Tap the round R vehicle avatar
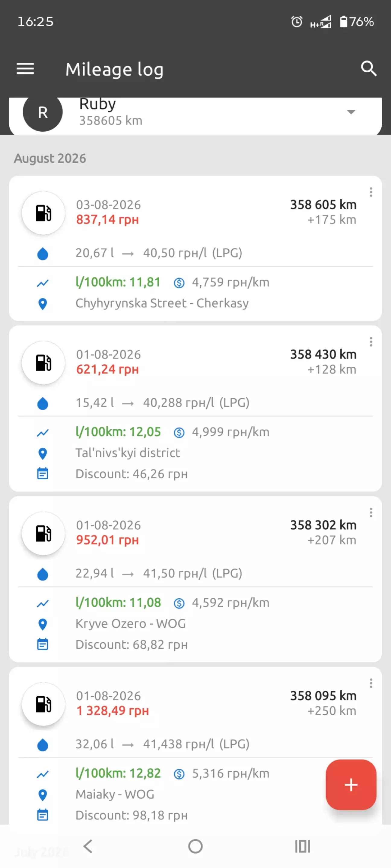 point(43,112)
